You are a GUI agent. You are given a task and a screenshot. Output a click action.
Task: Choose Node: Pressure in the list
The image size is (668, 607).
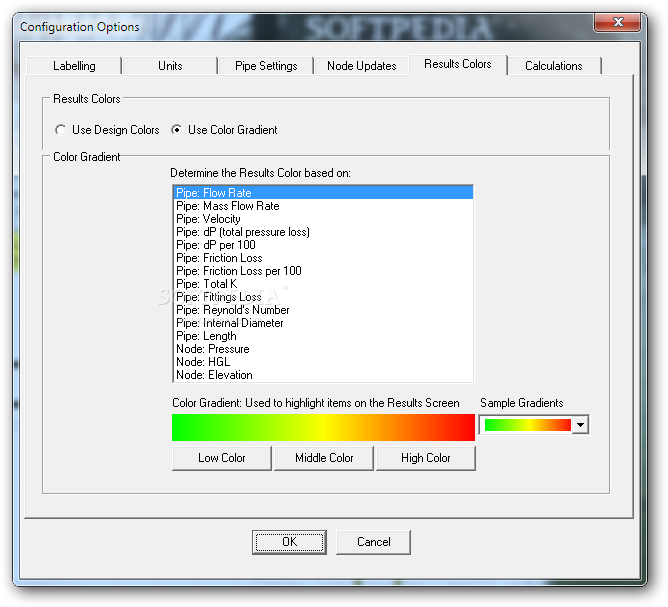coord(323,349)
